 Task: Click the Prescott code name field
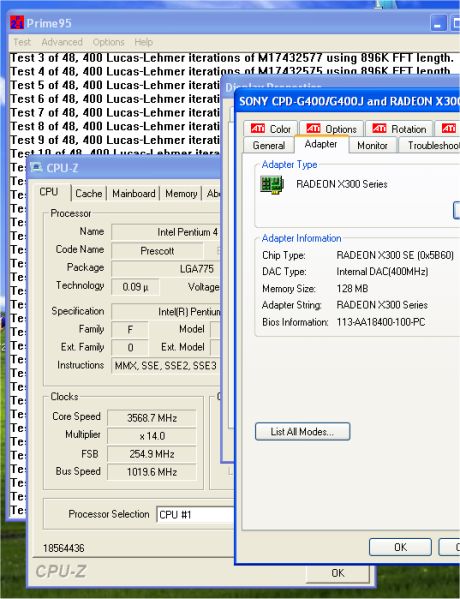tap(157, 251)
